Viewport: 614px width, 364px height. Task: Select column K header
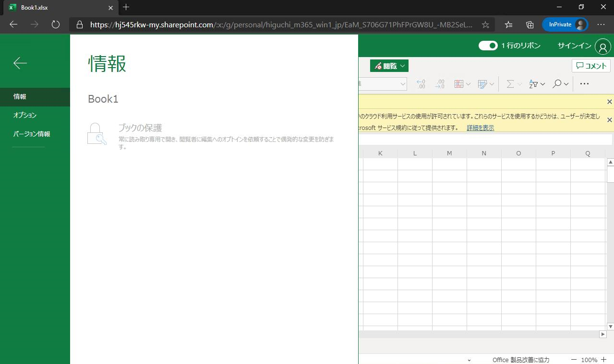click(x=380, y=153)
